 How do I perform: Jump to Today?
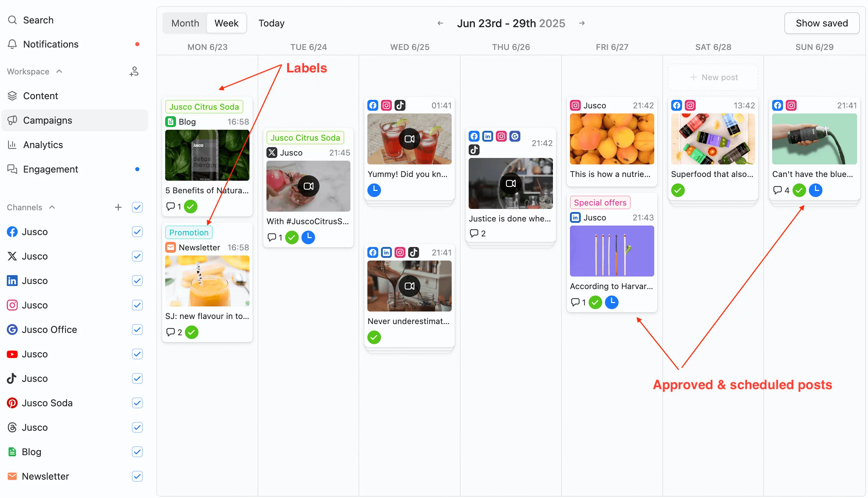[271, 23]
